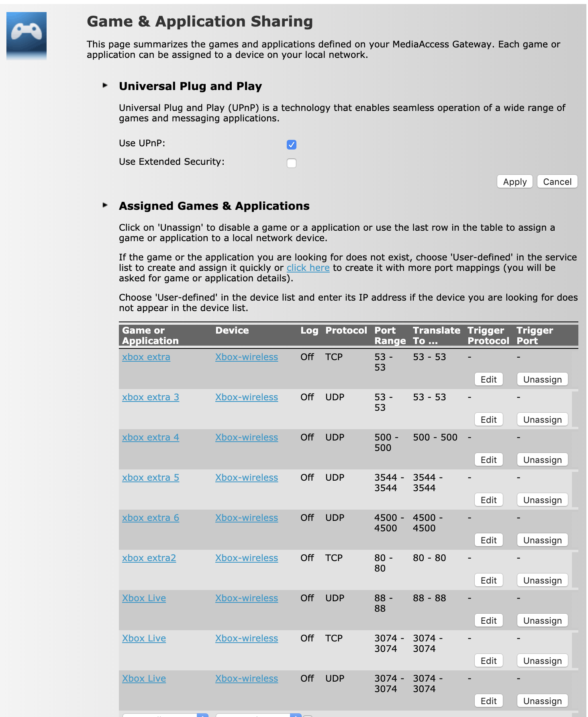Unassign Xbox Live on UDP port 3074

click(x=543, y=701)
